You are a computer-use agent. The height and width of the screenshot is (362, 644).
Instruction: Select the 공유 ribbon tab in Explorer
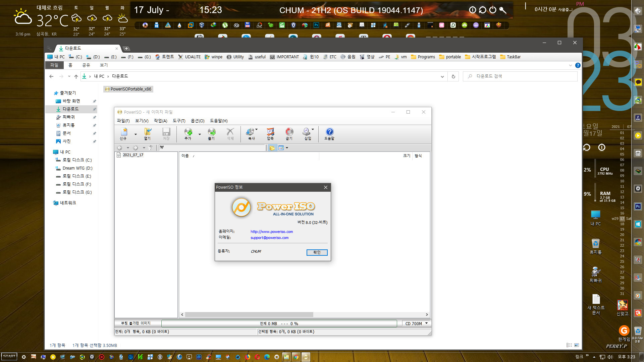point(86,65)
